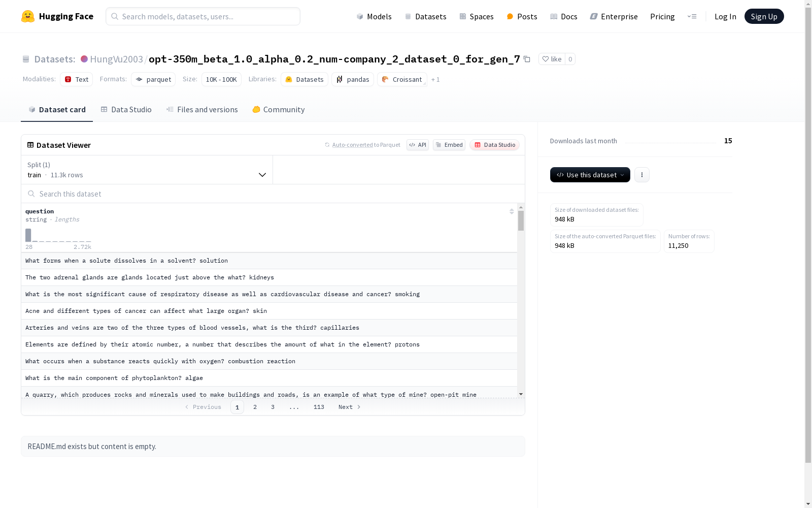Show the +1 additional libraries
This screenshot has width=812, height=508.
pos(435,79)
